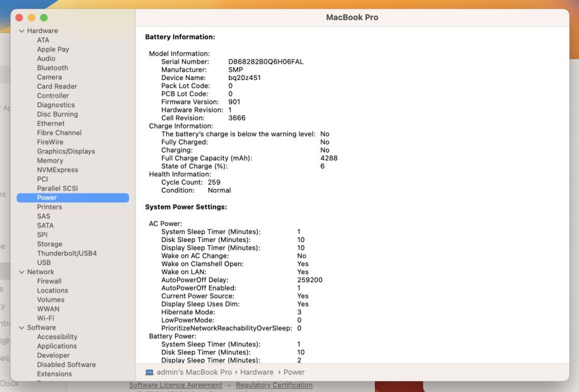Open SPI sidebar entry
This screenshot has width=579, height=392.
[42, 234]
